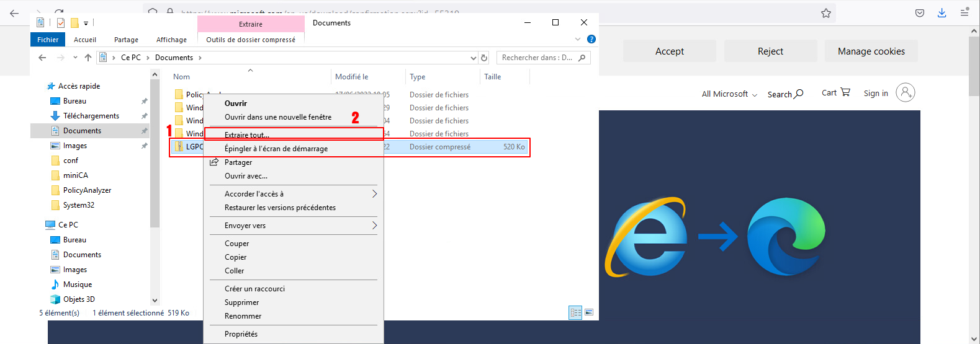The image size is (980, 344).
Task: Open the All Microsoft dropdown menu
Action: coord(729,94)
